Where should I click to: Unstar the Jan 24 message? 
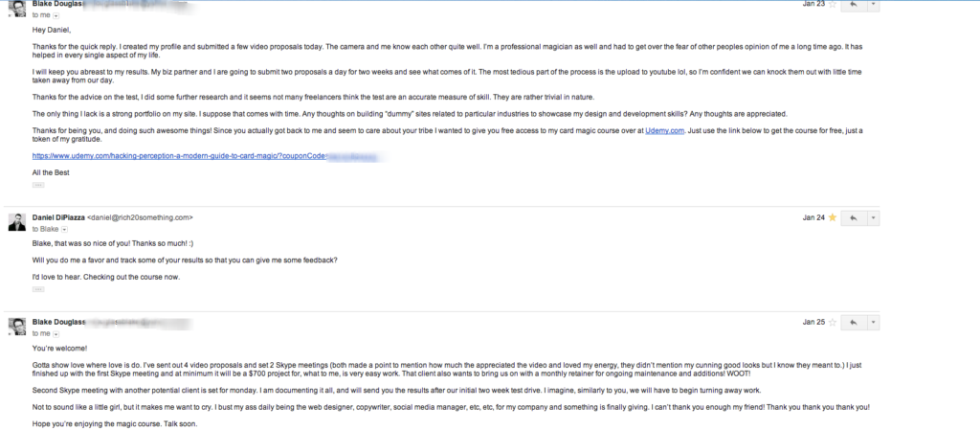click(x=832, y=218)
